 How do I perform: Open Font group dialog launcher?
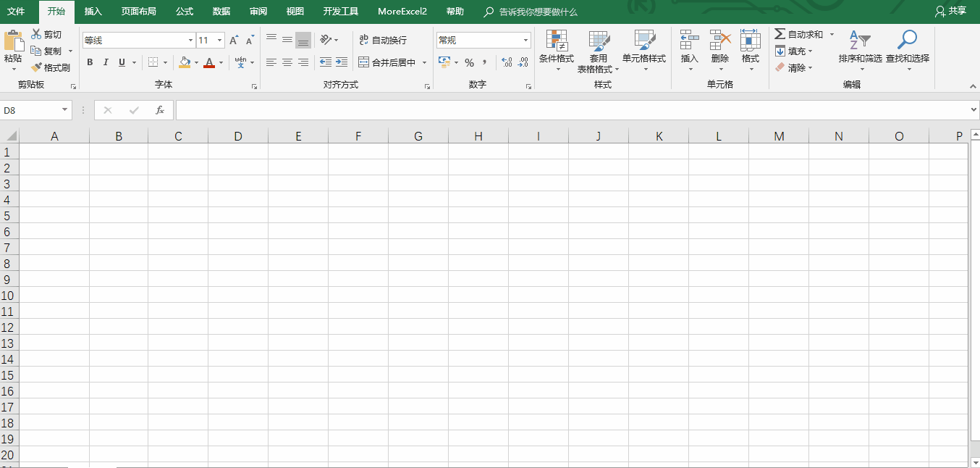point(254,86)
